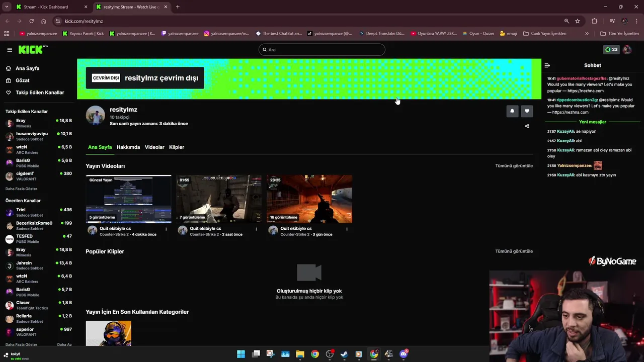Open the Kick hamburger sidebar menu
The width and height of the screenshot is (644, 362).
(10, 50)
